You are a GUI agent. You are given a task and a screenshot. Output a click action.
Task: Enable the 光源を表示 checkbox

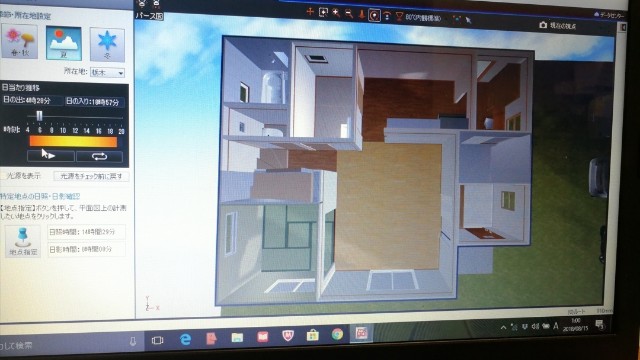pos(3,176)
